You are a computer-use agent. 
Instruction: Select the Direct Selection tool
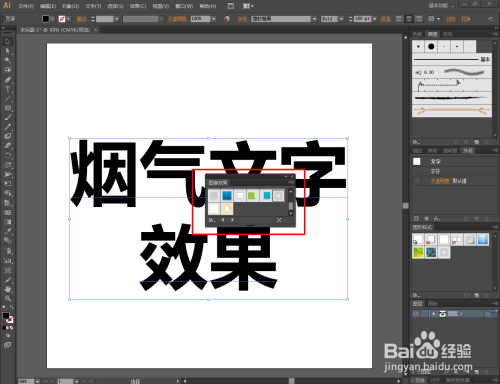(8, 51)
